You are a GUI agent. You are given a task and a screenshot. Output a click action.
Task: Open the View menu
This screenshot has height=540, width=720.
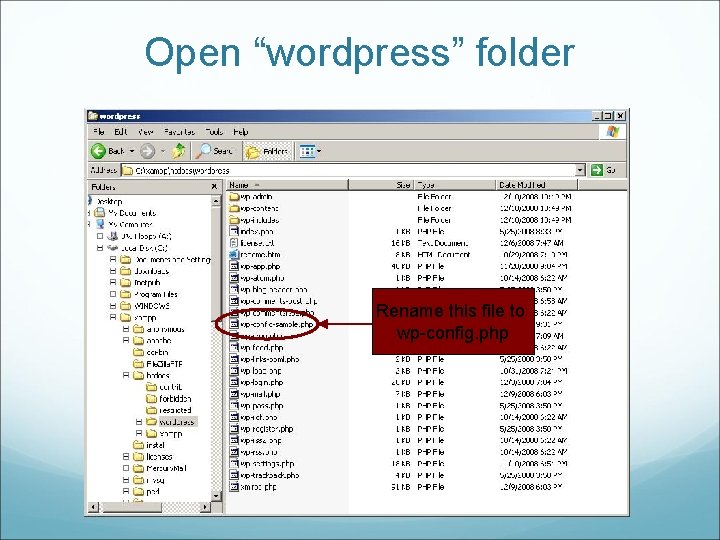pyautogui.click(x=146, y=132)
